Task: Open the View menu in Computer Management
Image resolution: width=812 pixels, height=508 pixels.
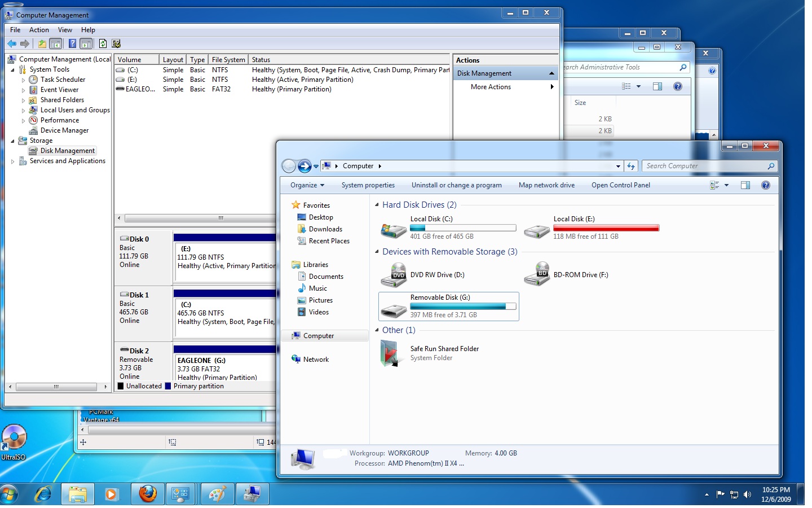Action: tap(65, 30)
